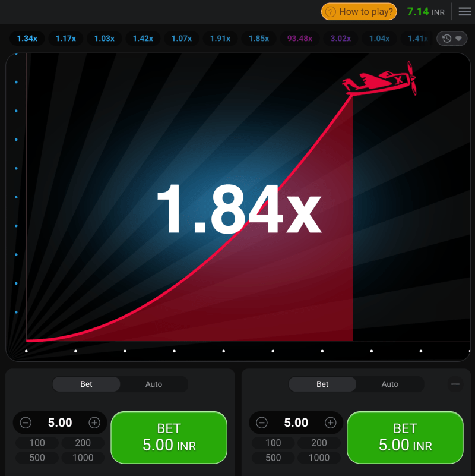The height and width of the screenshot is (476, 475).
Task: Click the 93.48x multiplier in history
Action: (300, 39)
